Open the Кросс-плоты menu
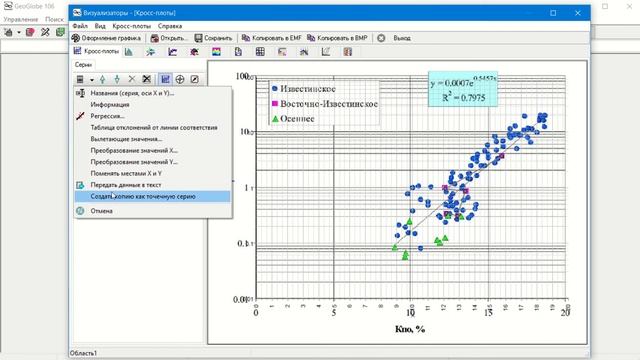Image resolution: width=640 pixels, height=360 pixels. (x=131, y=26)
